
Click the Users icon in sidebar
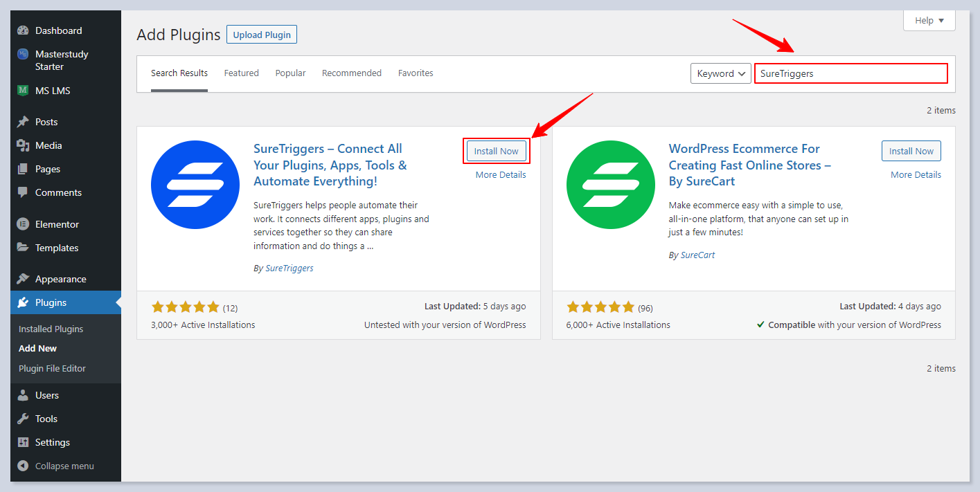pyautogui.click(x=23, y=395)
